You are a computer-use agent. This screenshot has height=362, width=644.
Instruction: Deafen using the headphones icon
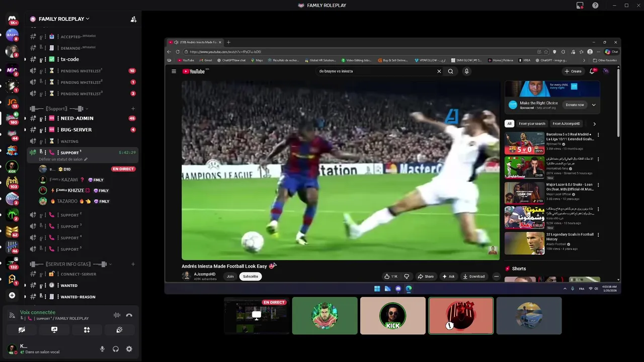pyautogui.click(x=116, y=349)
